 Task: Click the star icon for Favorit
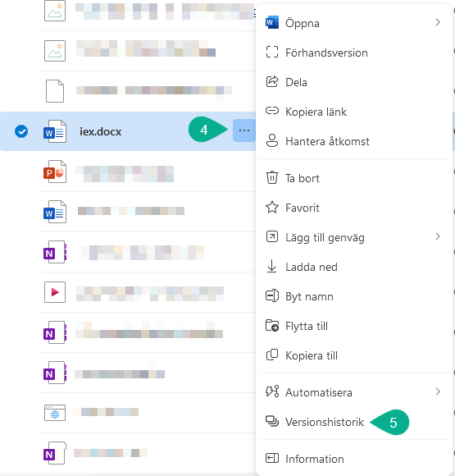click(272, 208)
